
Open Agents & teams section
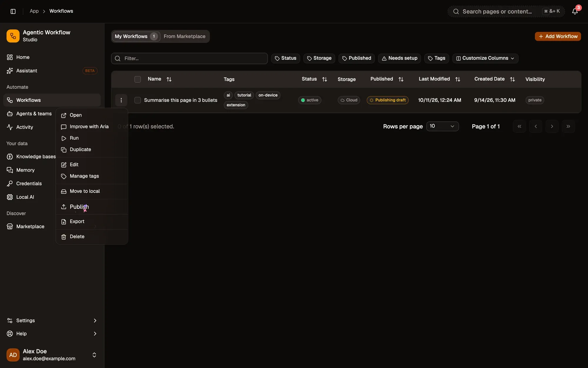pyautogui.click(x=29, y=114)
